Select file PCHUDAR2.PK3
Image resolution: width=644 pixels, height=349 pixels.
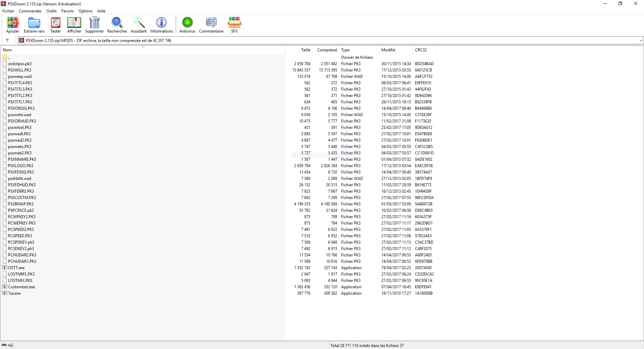pos(22,255)
